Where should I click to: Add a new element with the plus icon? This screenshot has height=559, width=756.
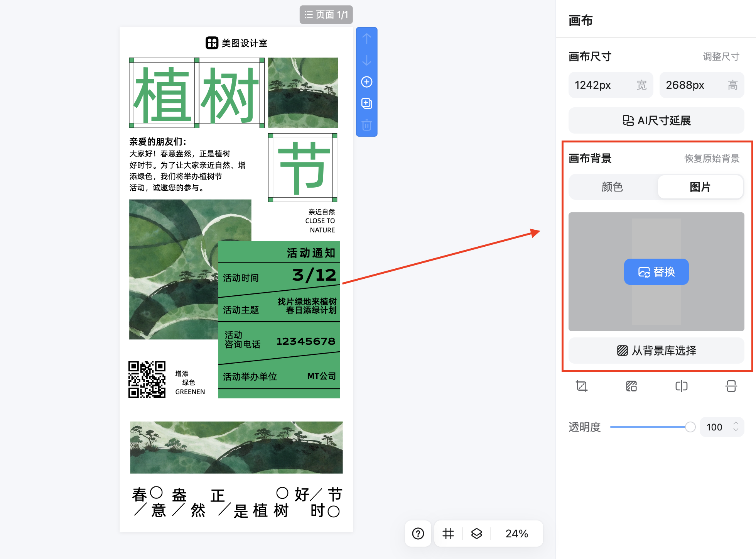(366, 82)
